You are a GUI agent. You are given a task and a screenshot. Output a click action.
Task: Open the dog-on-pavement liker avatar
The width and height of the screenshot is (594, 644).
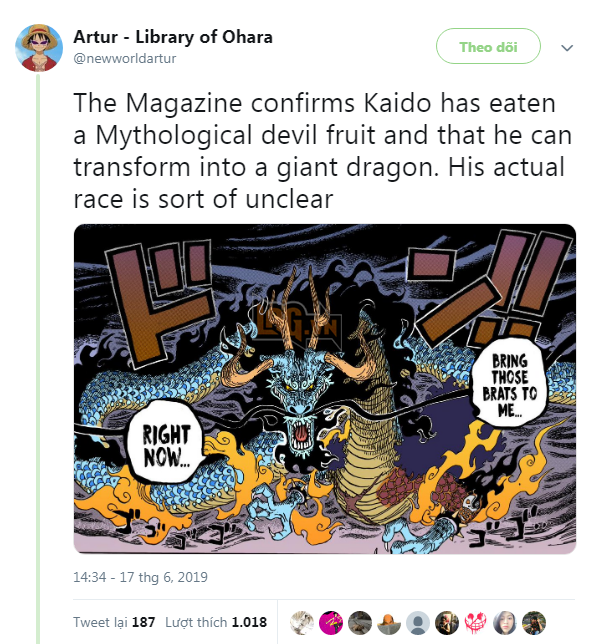tap(360, 623)
